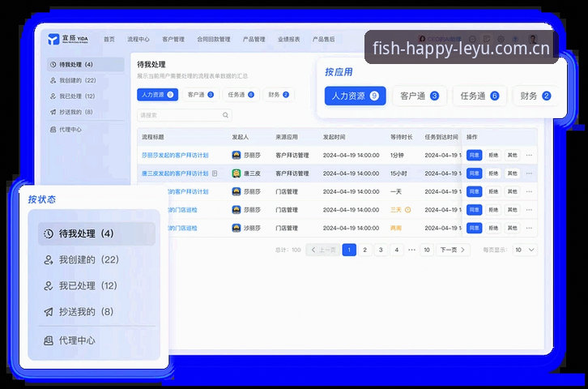The height and width of the screenshot is (389, 588).
Task: Select small 任务通 tab under 待我处理 heading
Action: (241, 95)
